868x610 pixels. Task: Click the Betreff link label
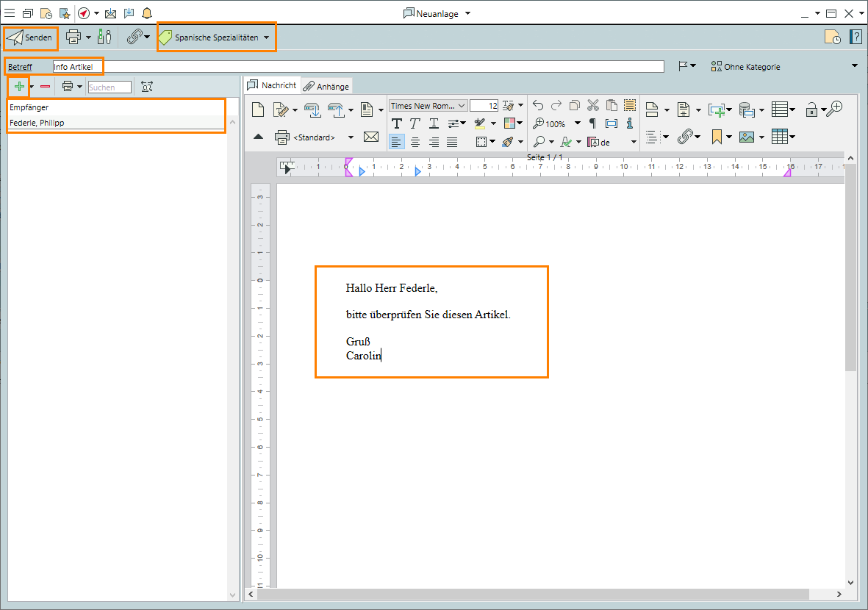pyautogui.click(x=20, y=67)
